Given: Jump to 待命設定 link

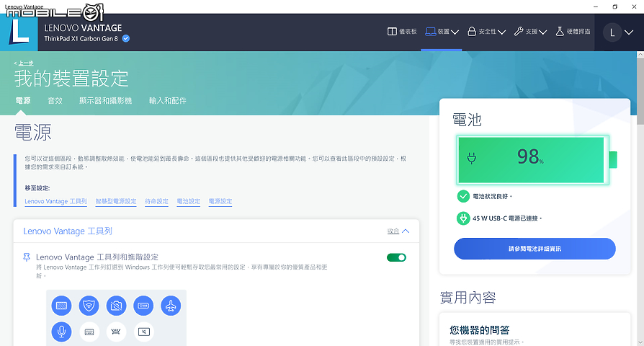Looking at the screenshot, I should 156,201.
